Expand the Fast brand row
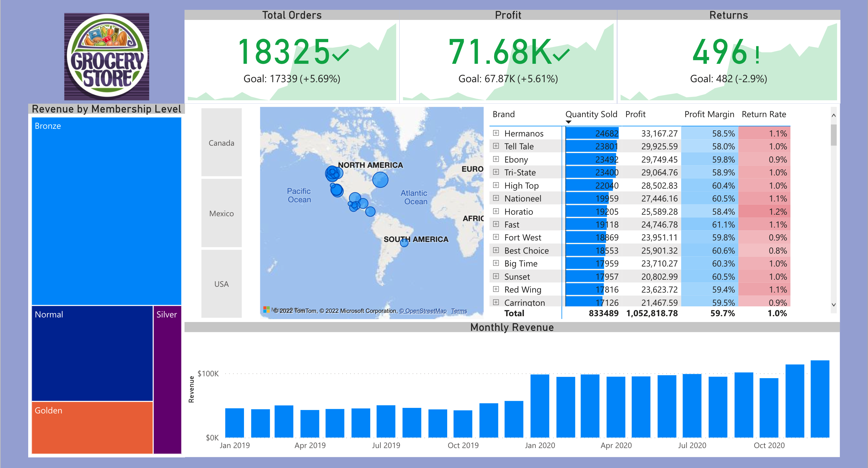This screenshot has width=868, height=468. (x=496, y=224)
